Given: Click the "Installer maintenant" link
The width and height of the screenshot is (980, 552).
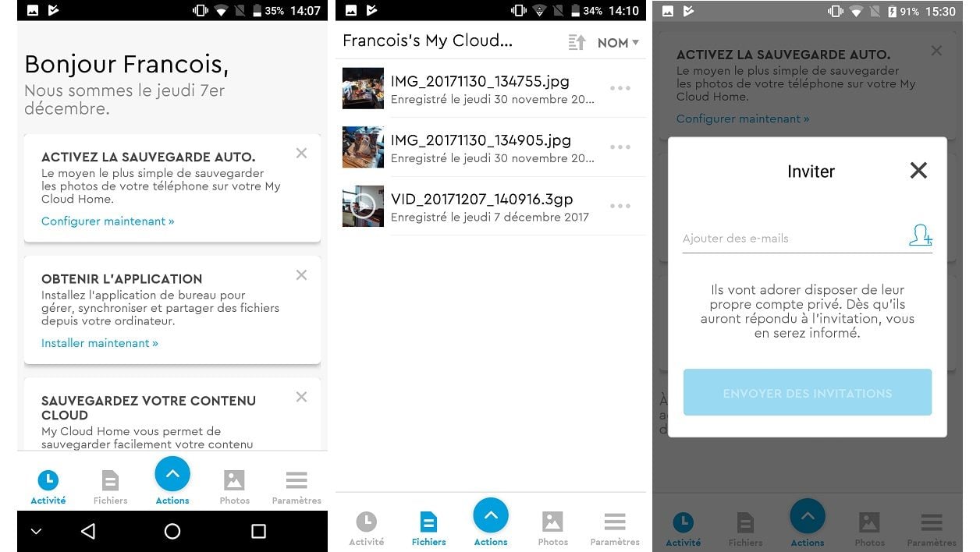Looking at the screenshot, I should coord(99,343).
